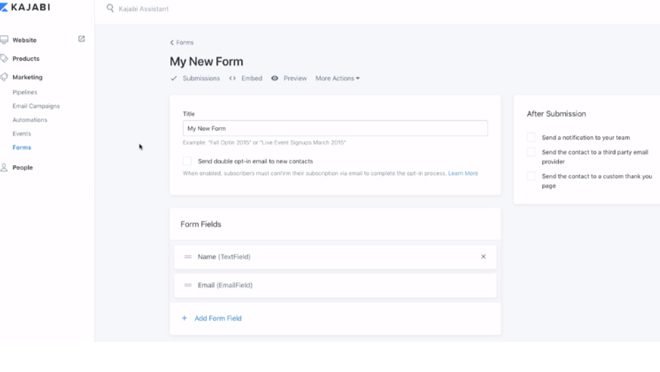Click the People person icon
Image resolution: width=660 pixels, height=372 pixels.
(4, 167)
